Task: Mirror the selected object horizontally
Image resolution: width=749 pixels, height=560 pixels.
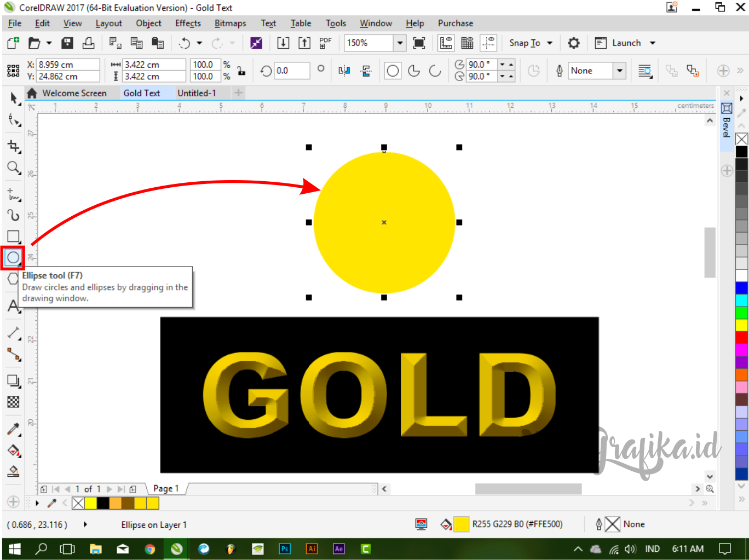Action: [344, 71]
